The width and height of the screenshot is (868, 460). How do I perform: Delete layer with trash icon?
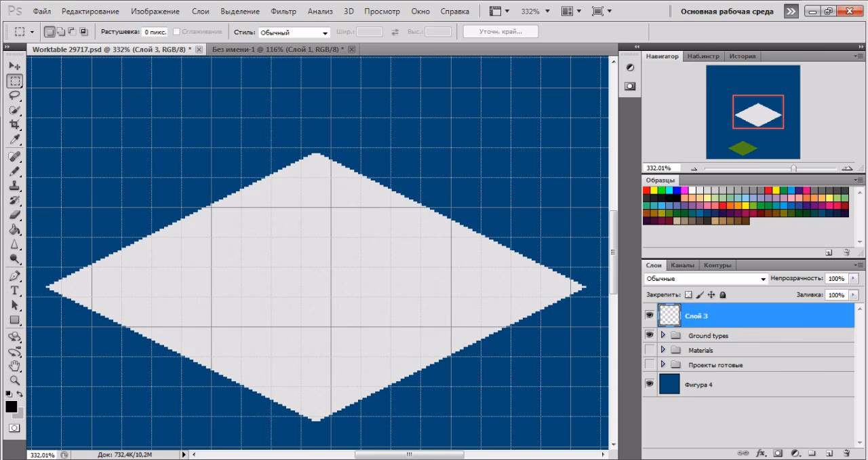click(846, 453)
